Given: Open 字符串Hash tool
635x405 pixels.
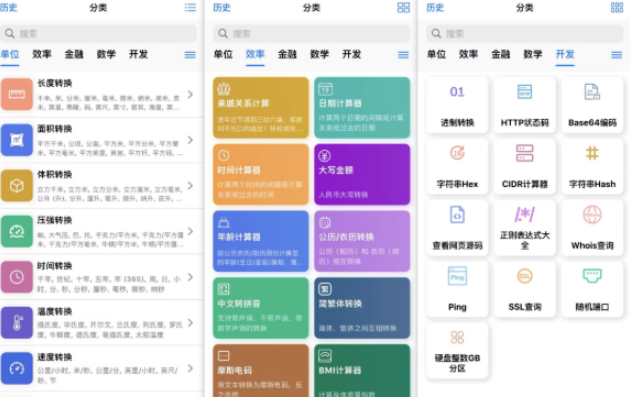Looking at the screenshot, I should (592, 166).
